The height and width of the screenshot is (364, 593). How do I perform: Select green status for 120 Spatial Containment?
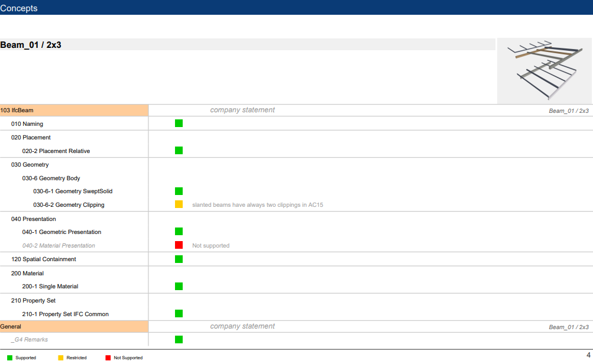pos(179,259)
